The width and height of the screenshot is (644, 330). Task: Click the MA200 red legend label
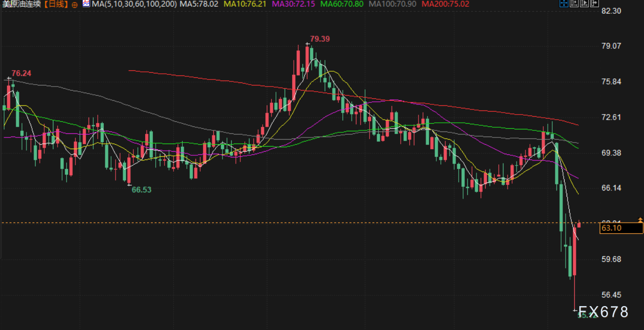tap(446, 4)
